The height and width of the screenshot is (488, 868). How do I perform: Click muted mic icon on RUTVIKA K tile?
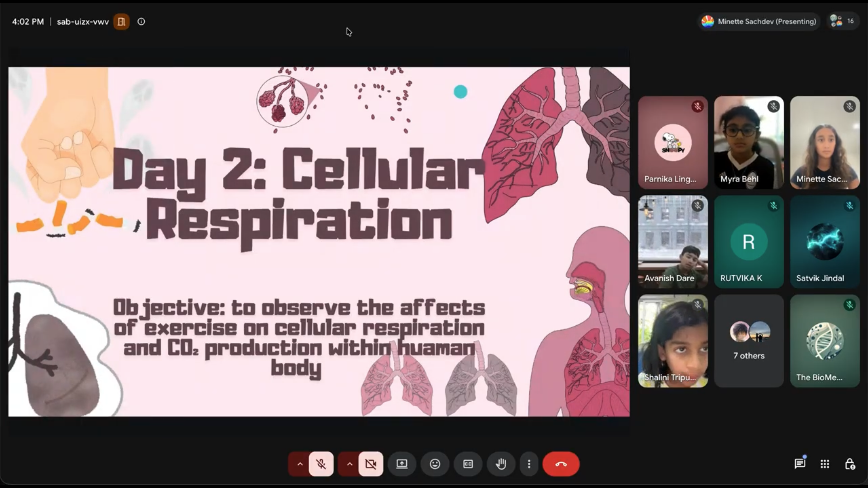774,205
